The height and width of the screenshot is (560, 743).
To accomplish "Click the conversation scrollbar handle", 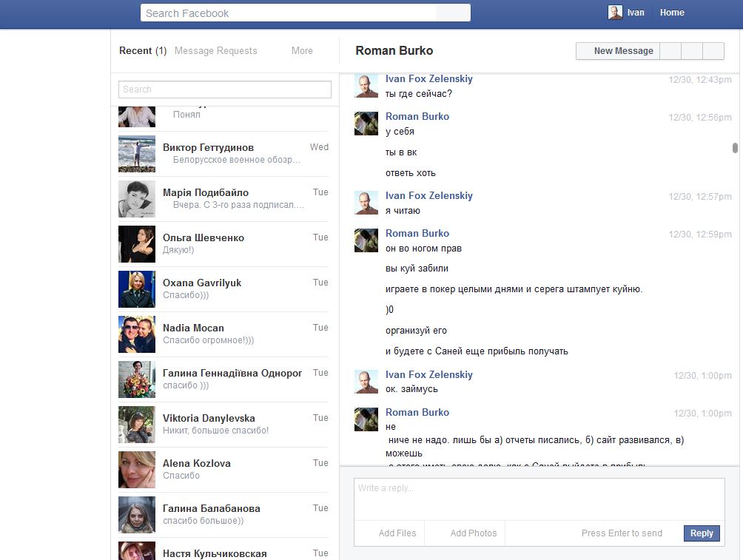I will coord(735,148).
